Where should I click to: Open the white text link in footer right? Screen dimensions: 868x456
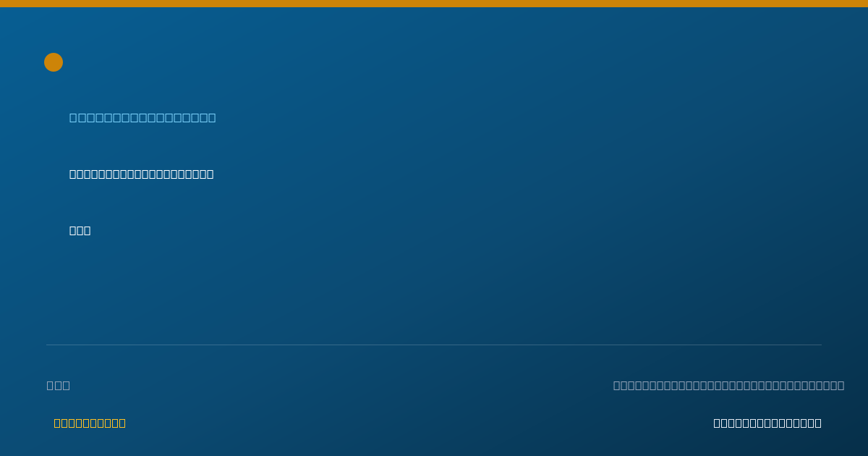767,423
